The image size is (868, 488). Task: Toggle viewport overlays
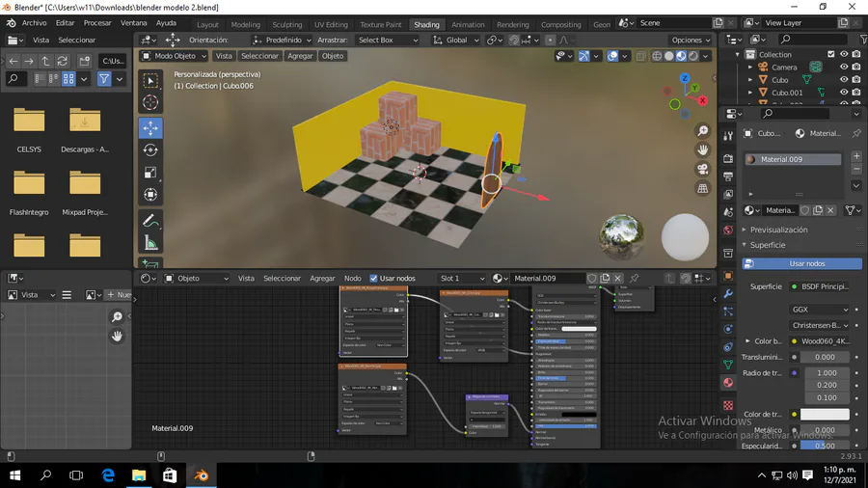612,56
